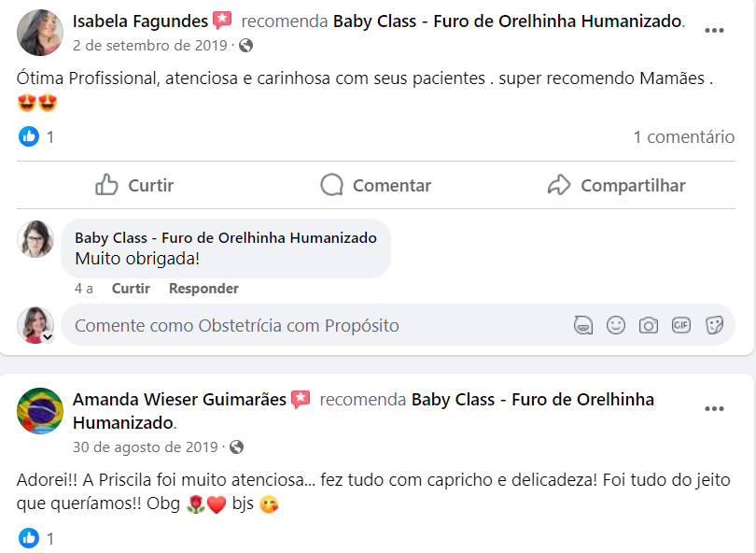Viewport: 756px width, 553px height.
Task: Open the options menu on Isabela Fagundes' review
Action: 714,30
